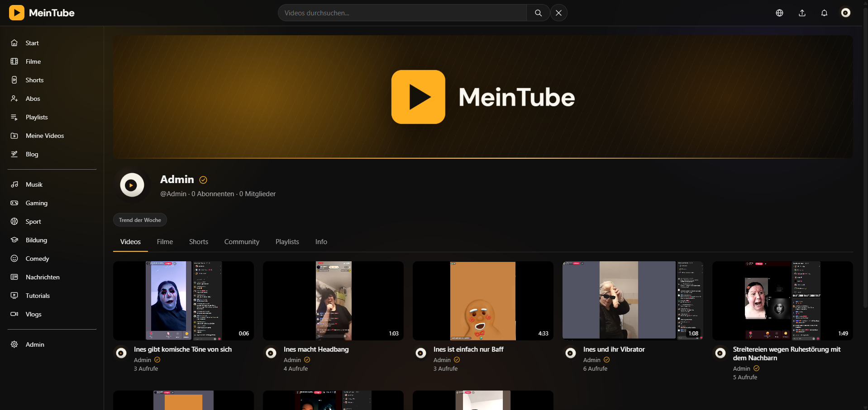Switch to the Videos channel tab
Screen dimensions: 868x410
coord(130,242)
